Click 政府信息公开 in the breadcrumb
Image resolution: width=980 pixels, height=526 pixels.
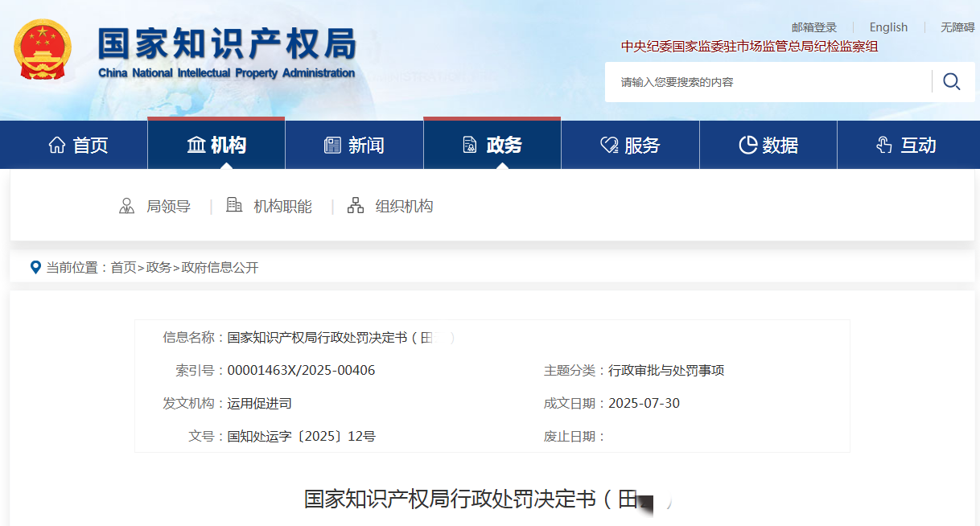pos(220,268)
